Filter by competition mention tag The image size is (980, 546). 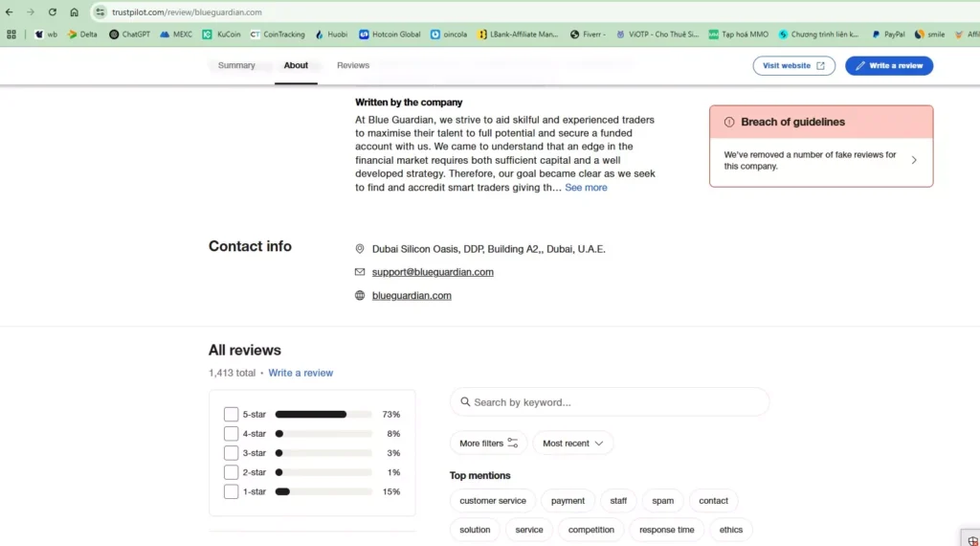pyautogui.click(x=590, y=529)
